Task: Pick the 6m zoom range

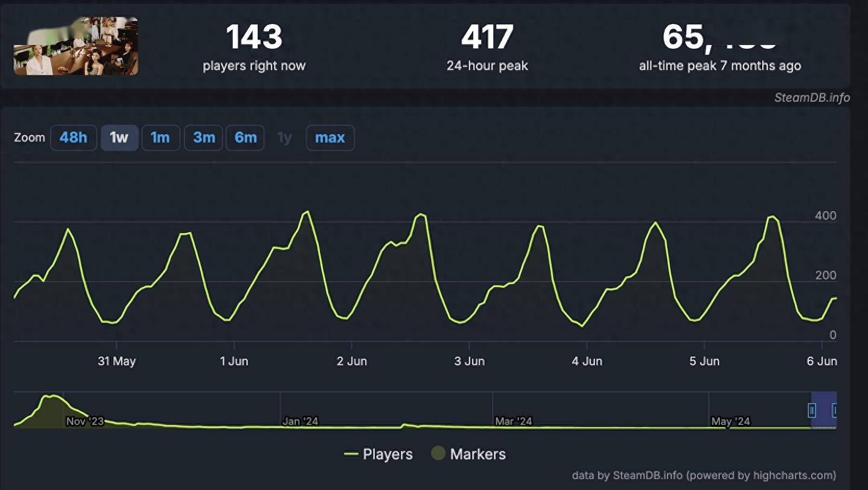Action: [245, 138]
